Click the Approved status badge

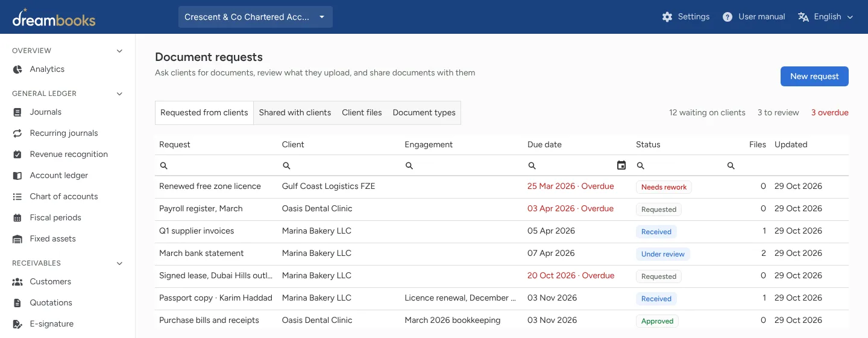click(657, 321)
